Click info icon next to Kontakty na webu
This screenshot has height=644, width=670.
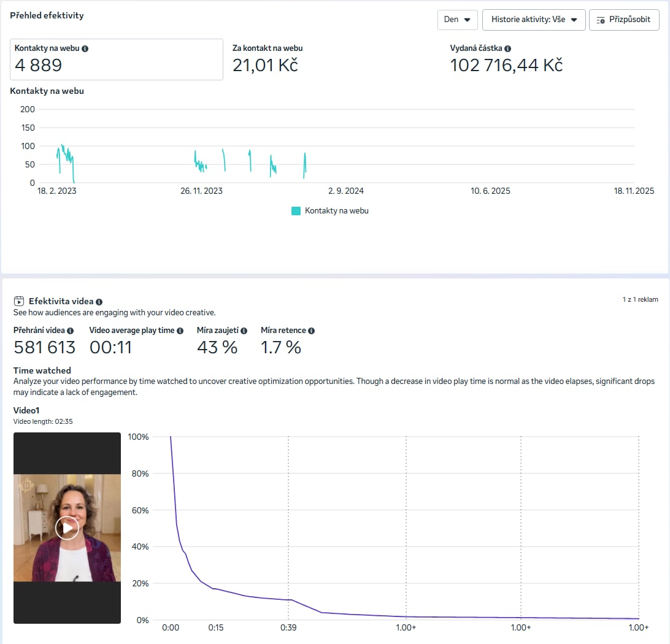click(x=85, y=48)
